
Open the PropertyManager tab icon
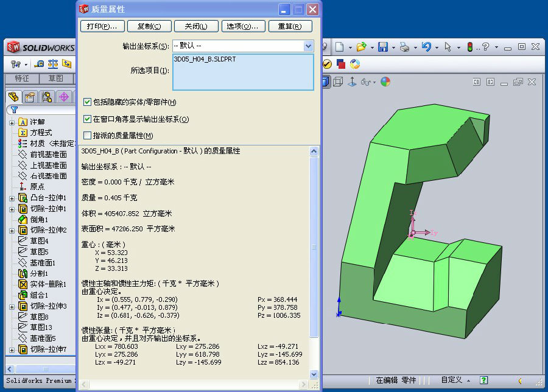[x=30, y=97]
